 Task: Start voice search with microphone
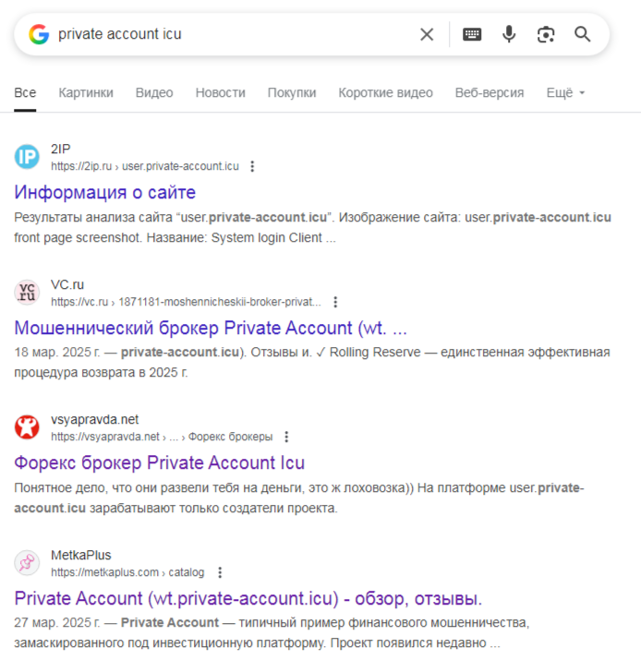(x=509, y=34)
